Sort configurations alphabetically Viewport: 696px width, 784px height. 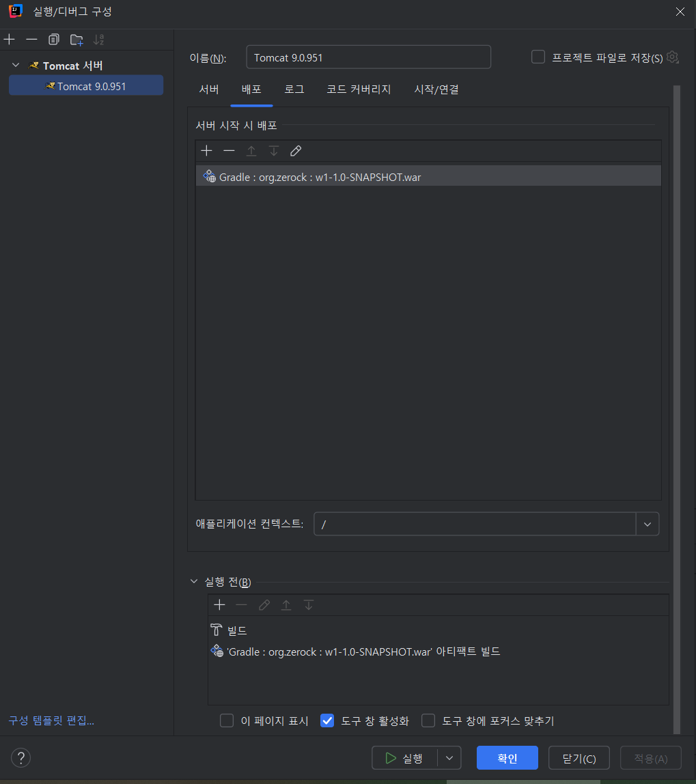(x=99, y=40)
